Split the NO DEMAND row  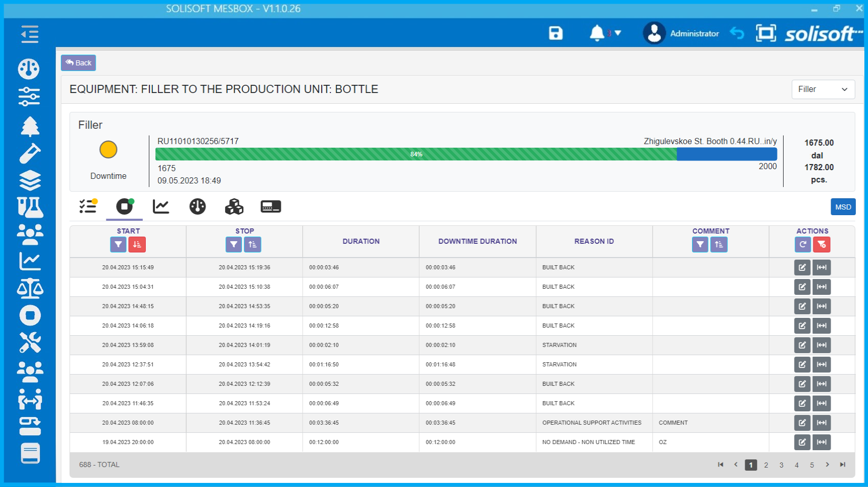821,442
